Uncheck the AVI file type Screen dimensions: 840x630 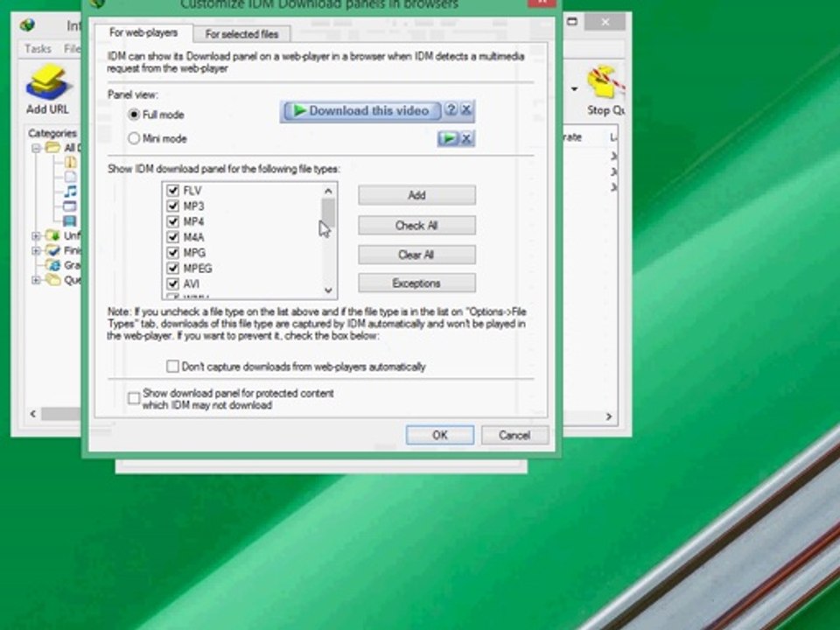pos(172,283)
